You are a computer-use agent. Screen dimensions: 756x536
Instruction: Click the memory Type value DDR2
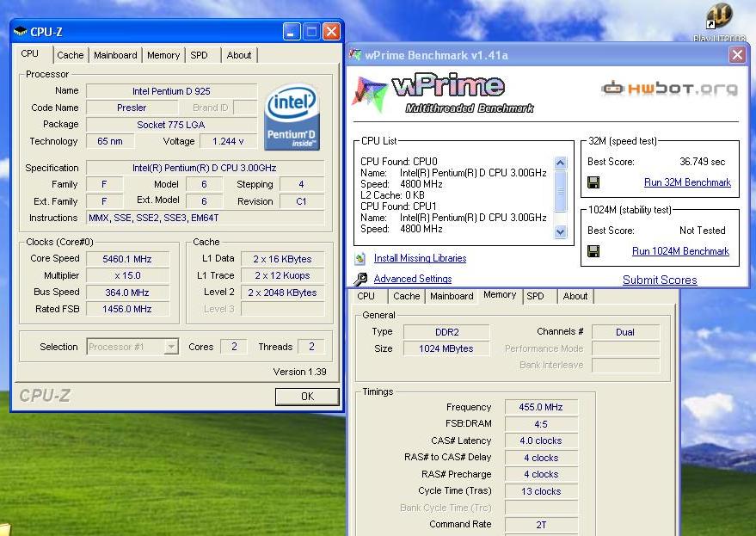tap(446, 332)
